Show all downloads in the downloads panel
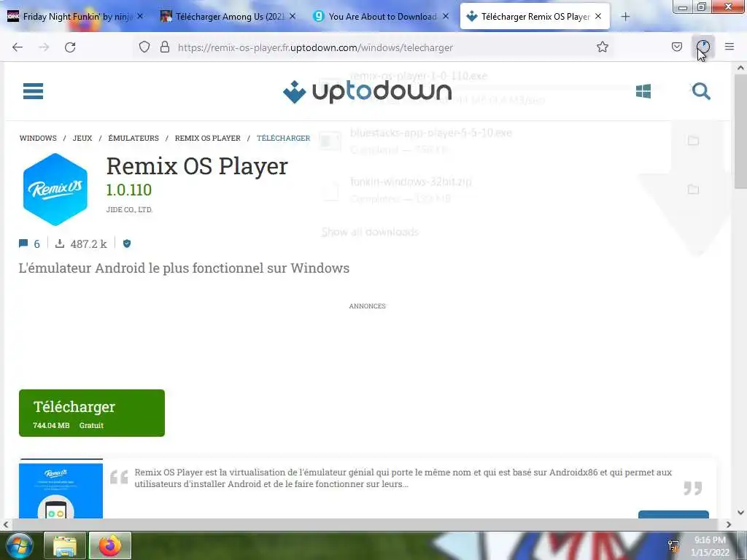This screenshot has height=560, width=747. click(370, 232)
